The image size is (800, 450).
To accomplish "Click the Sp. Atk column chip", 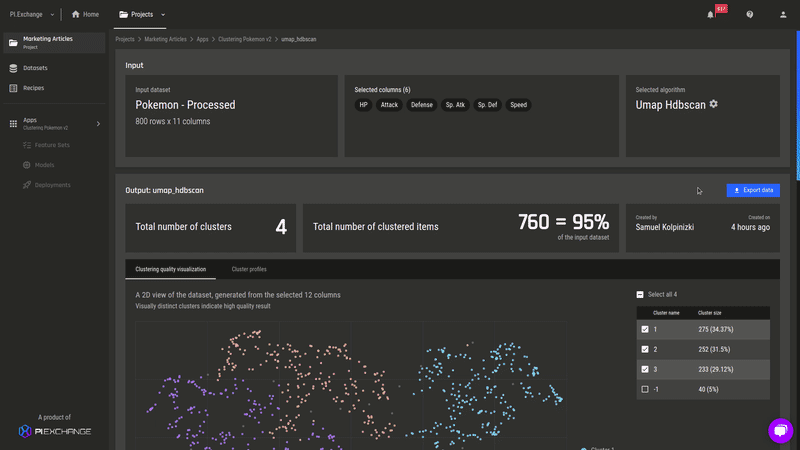I will tap(455, 105).
